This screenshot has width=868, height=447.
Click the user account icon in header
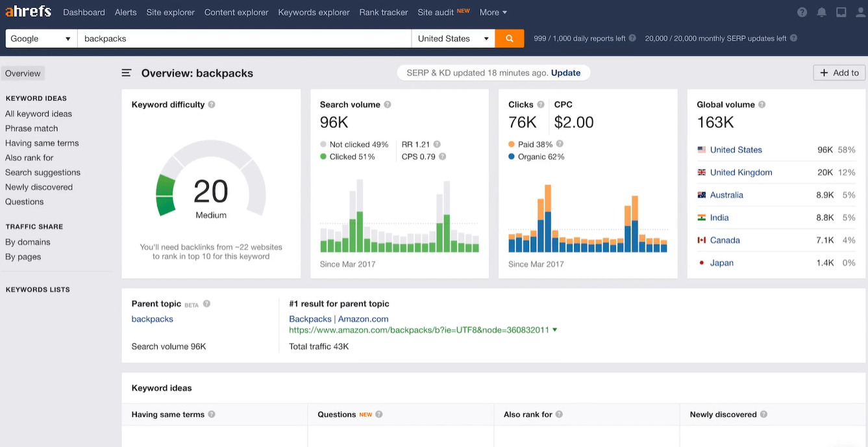[x=860, y=12]
